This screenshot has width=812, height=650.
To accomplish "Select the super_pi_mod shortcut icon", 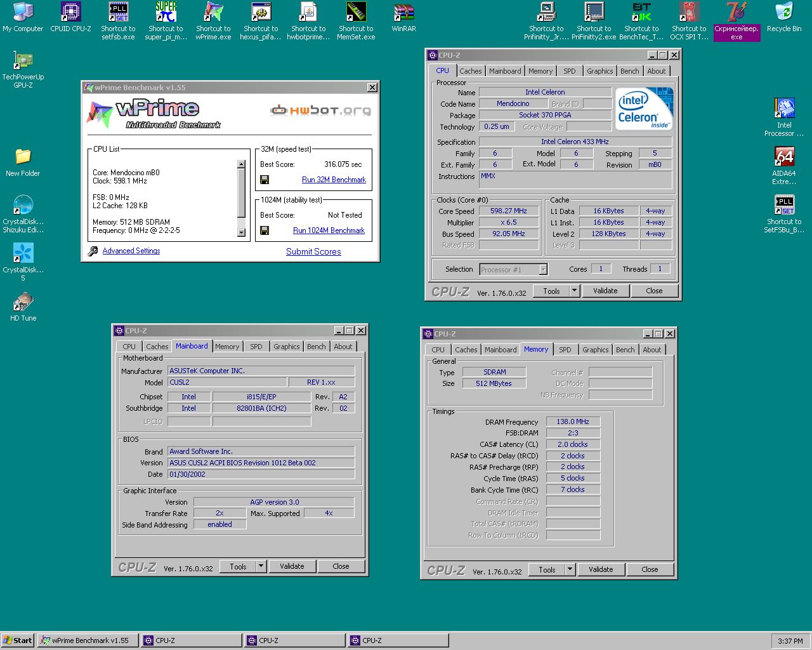I will click(166, 21).
